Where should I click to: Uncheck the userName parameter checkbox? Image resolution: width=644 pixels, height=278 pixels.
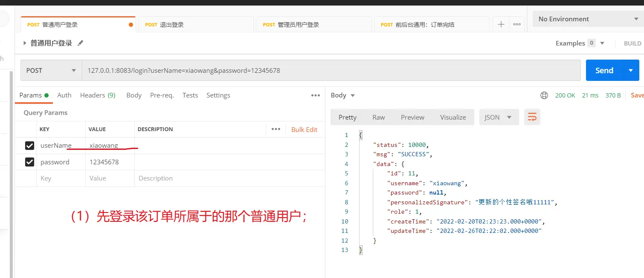tap(29, 146)
